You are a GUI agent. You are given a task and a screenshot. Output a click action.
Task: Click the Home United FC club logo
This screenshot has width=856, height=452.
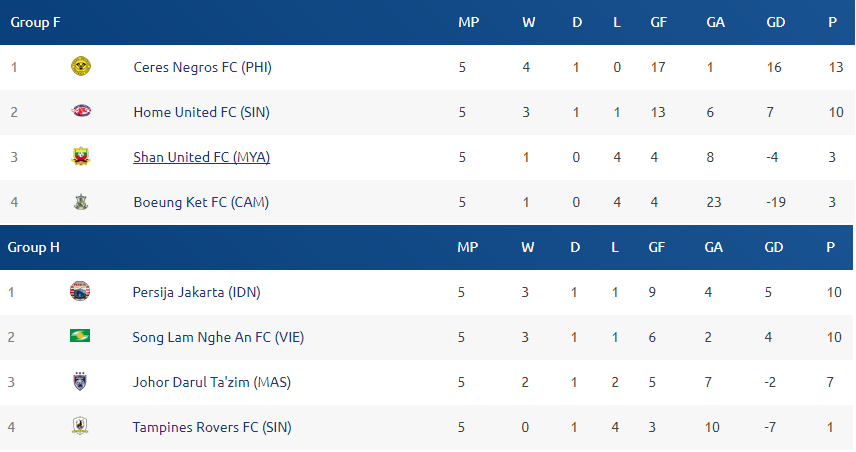[81, 111]
